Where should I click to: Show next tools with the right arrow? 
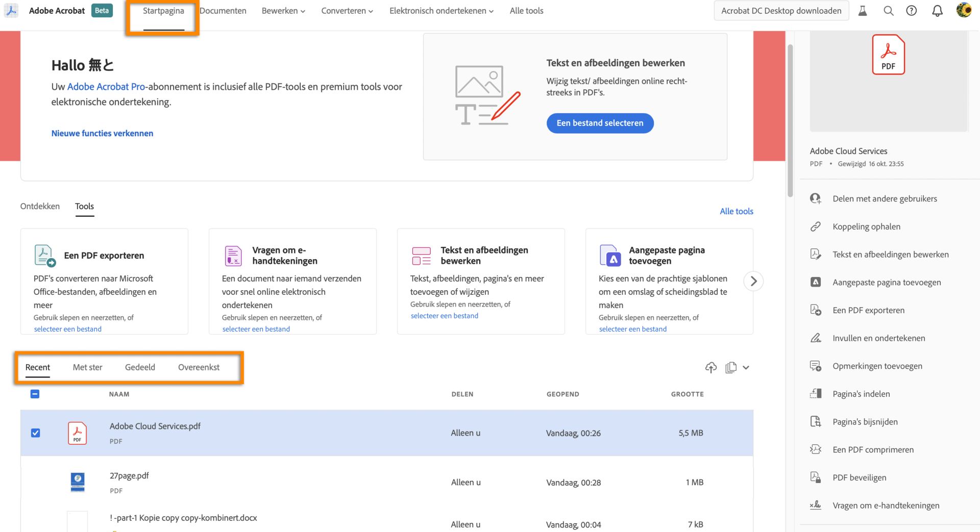(x=753, y=281)
